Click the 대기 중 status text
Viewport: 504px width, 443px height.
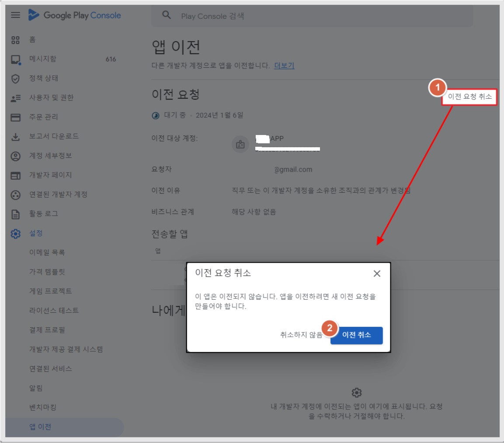coord(175,115)
